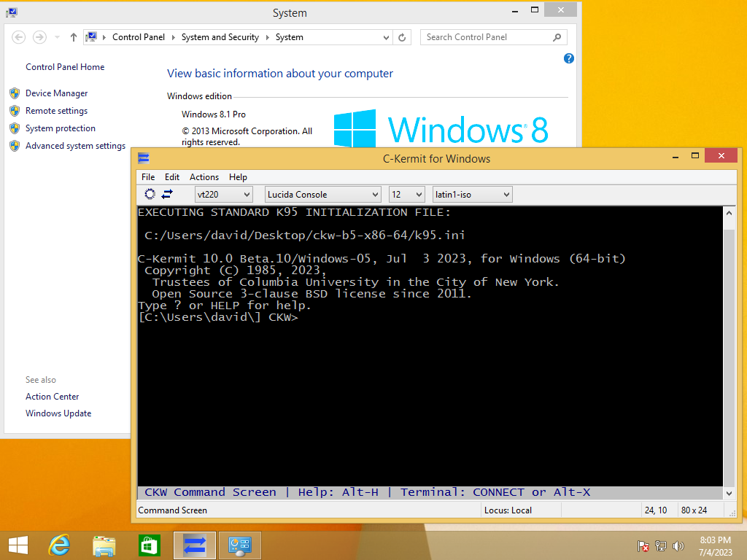Viewport: 747px width, 560px height.
Task: Open the latin1-iso character set dropdown
Action: (472, 194)
